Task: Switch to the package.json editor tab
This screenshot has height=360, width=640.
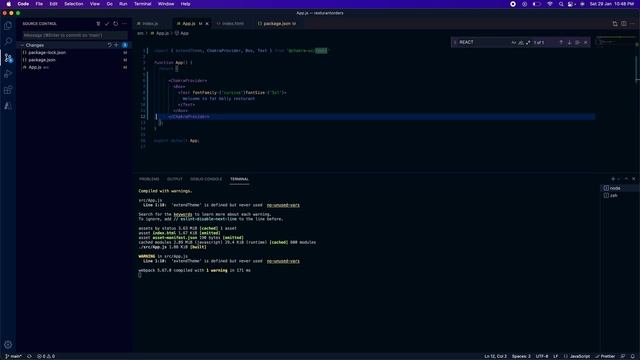Action: coord(277,24)
